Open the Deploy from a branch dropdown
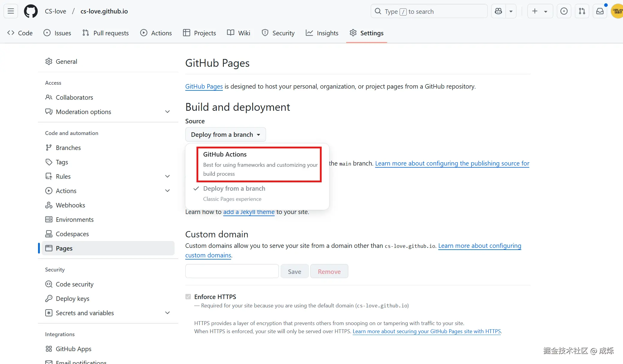The height and width of the screenshot is (364, 623). click(225, 135)
